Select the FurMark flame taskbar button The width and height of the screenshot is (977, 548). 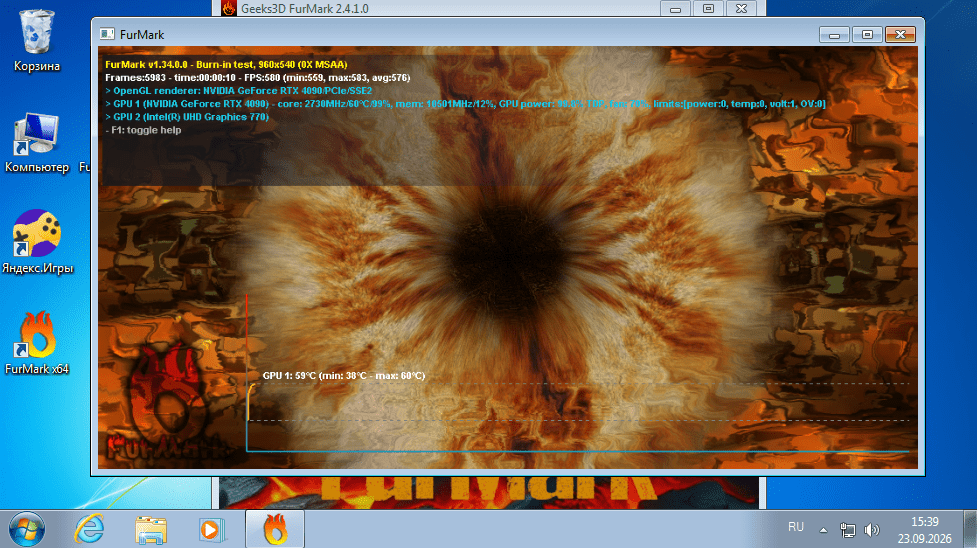pyautogui.click(x=275, y=529)
